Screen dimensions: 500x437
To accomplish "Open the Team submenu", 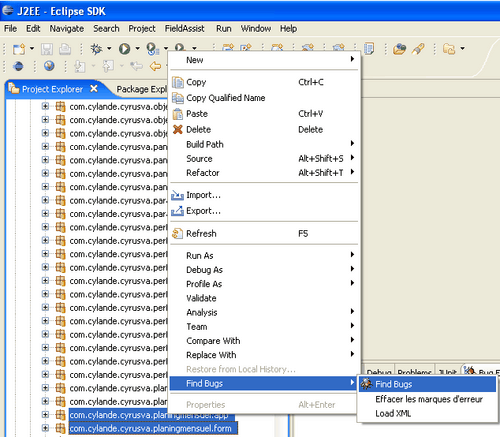I will click(264, 327).
